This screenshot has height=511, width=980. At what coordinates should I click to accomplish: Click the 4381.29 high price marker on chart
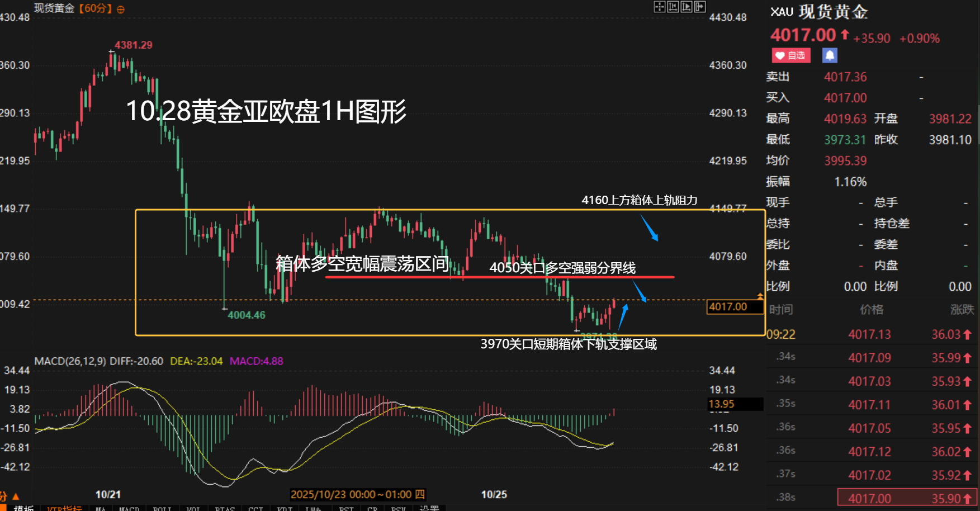133,45
